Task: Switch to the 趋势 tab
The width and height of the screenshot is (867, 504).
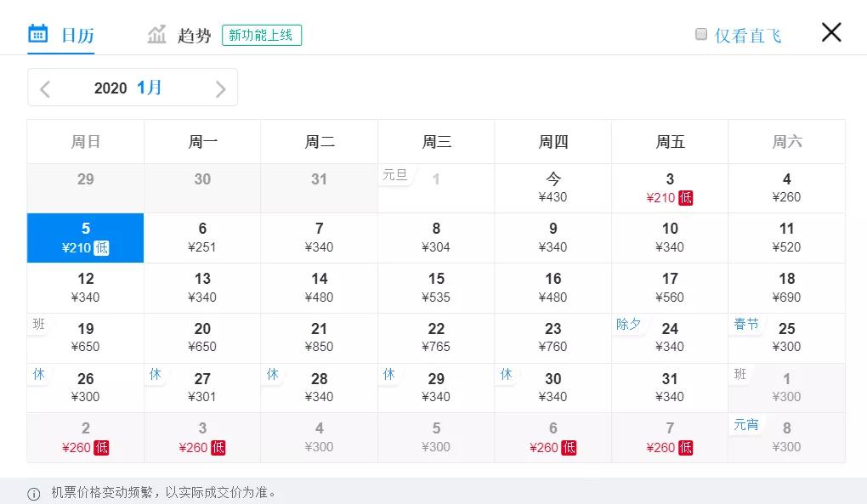Action: point(194,36)
